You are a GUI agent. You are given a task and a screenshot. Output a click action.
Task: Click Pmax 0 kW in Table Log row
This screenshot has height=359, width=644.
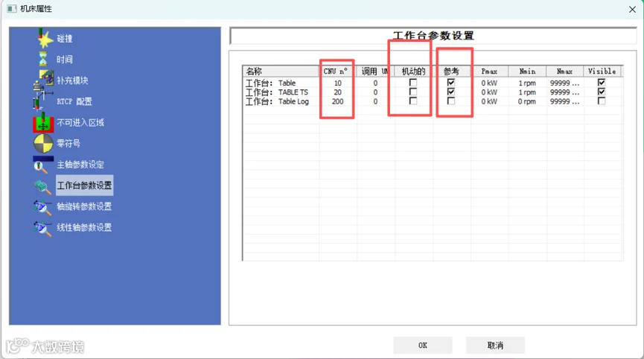click(489, 101)
